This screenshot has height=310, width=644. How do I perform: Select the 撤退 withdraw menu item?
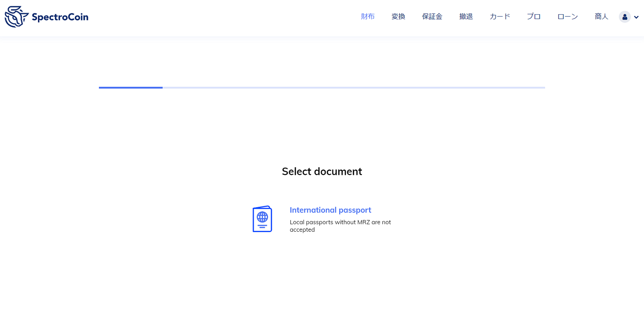(x=466, y=17)
